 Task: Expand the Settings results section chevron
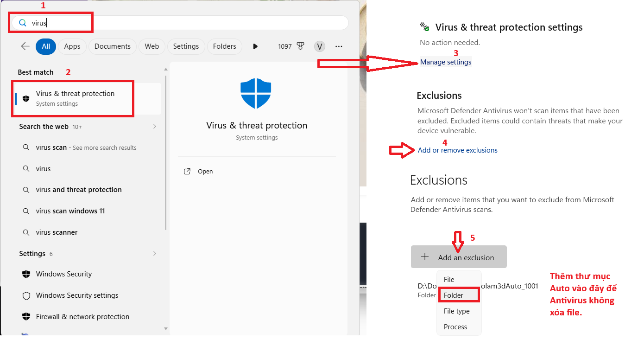(155, 254)
